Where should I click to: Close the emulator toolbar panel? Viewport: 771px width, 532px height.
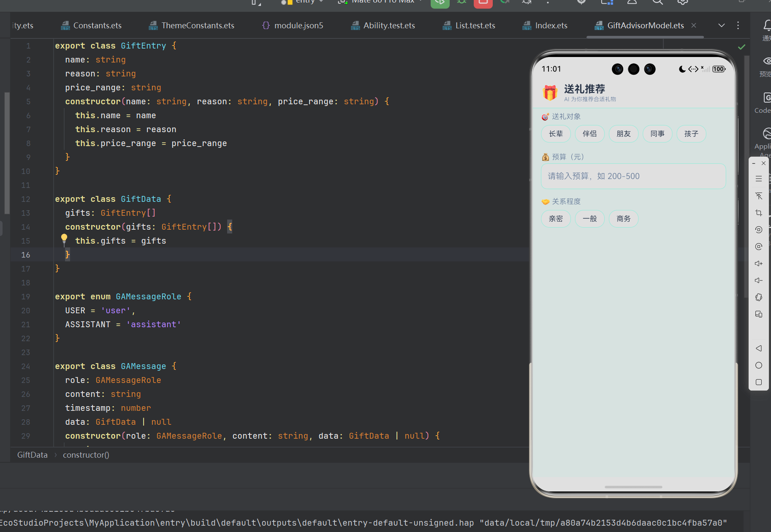point(763,163)
